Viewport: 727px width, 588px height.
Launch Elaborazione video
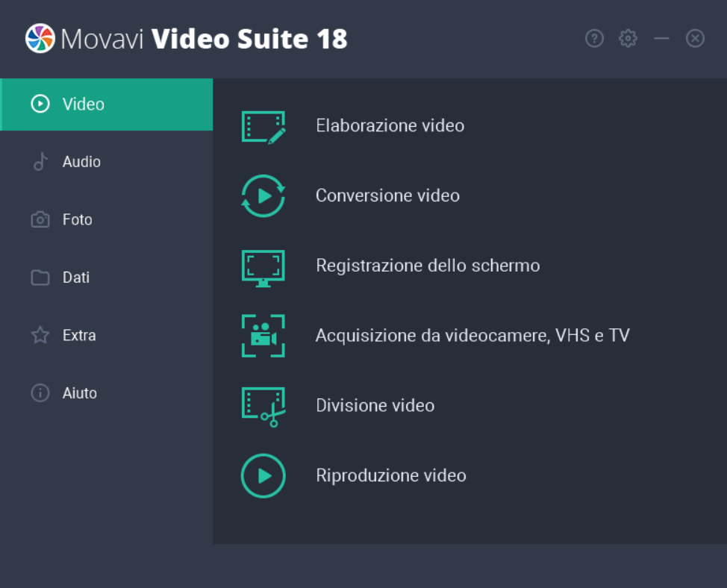(390, 125)
